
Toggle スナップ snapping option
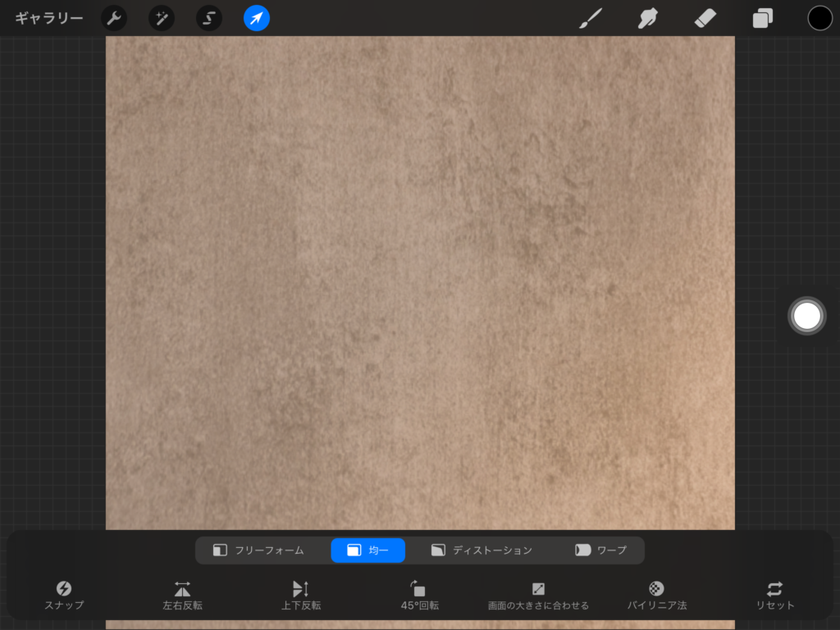64,596
